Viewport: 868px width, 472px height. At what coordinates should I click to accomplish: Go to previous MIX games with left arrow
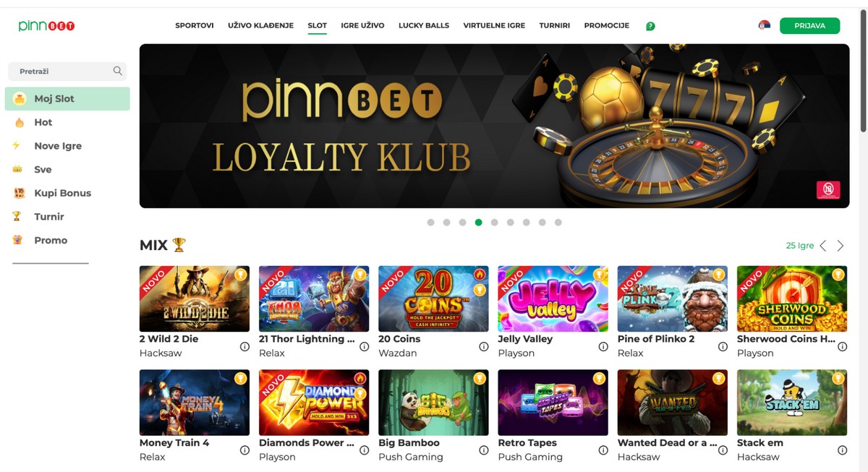(823, 246)
